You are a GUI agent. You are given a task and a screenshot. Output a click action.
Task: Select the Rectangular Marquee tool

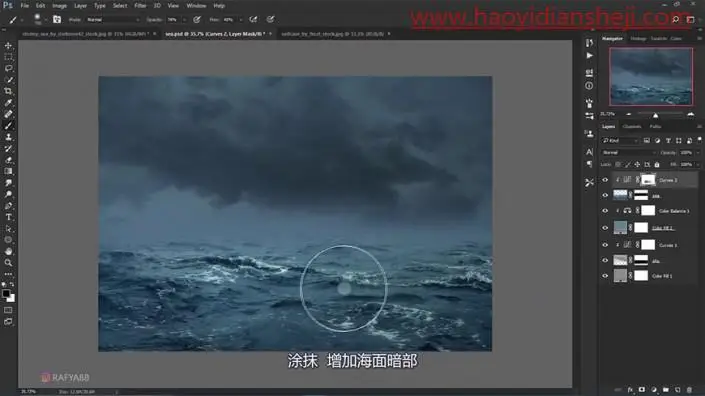coord(9,57)
